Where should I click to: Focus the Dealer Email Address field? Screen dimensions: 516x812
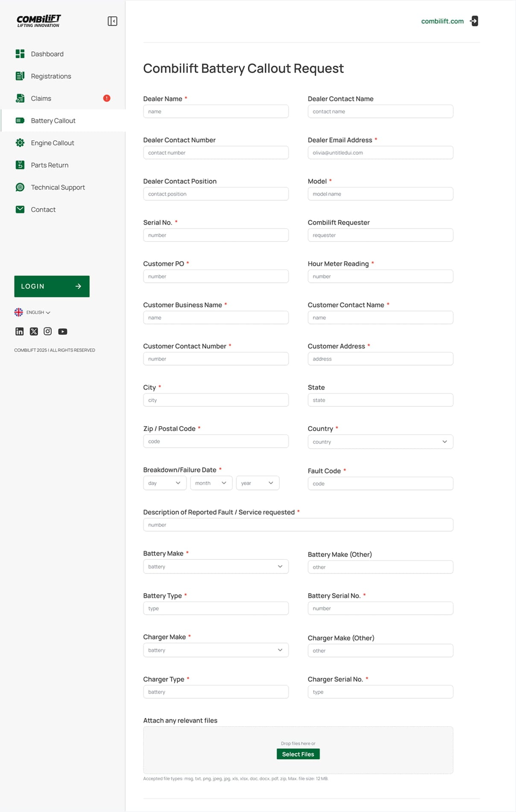[380, 153]
